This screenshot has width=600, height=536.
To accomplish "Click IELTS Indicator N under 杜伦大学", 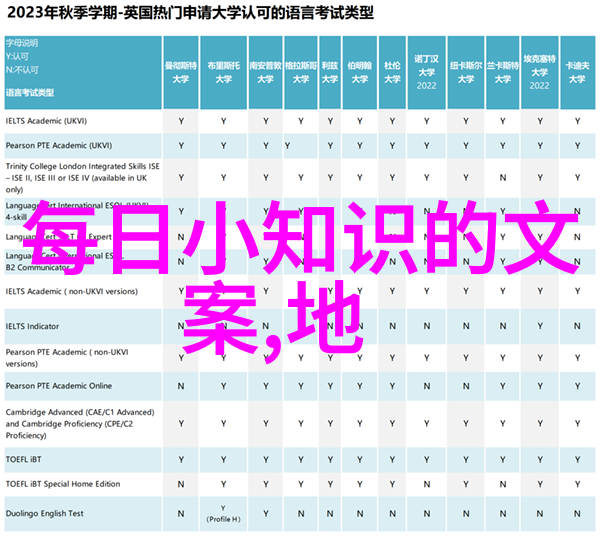I will [392, 326].
